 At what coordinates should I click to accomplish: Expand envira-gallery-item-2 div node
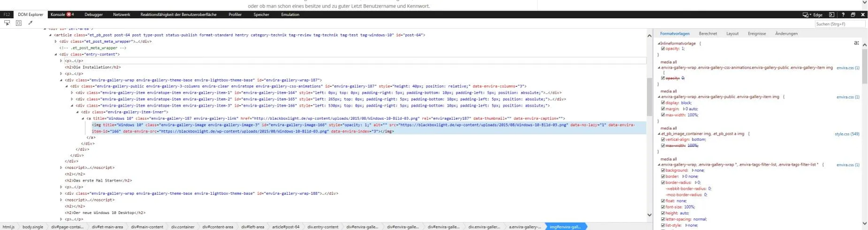[72, 99]
